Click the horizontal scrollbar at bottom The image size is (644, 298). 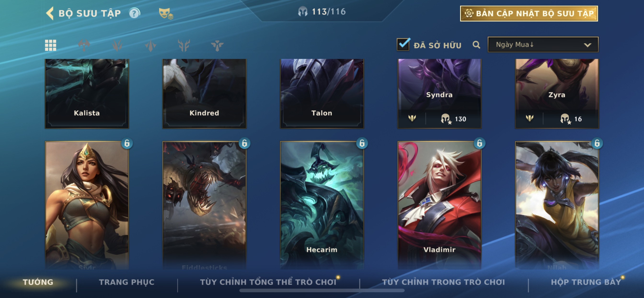tap(322, 291)
